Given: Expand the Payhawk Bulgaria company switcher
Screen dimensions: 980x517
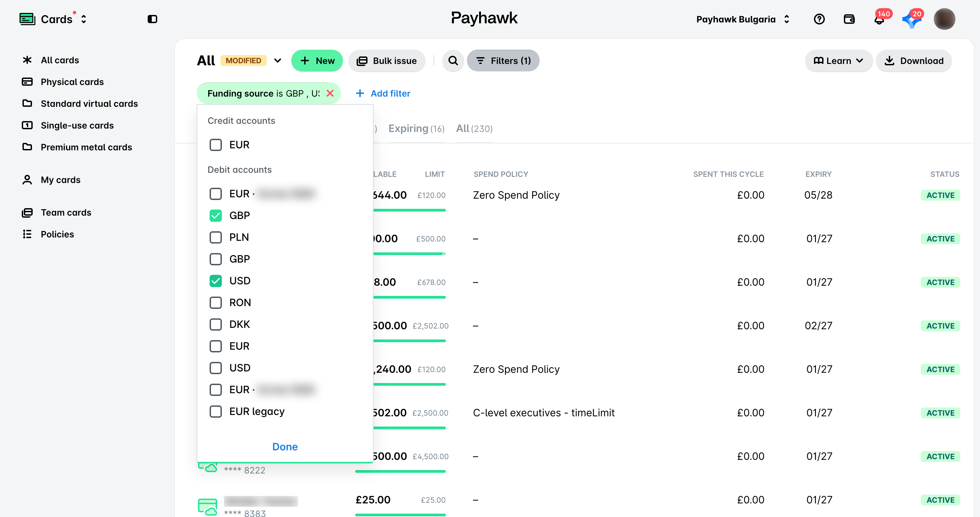Looking at the screenshot, I should (786, 19).
